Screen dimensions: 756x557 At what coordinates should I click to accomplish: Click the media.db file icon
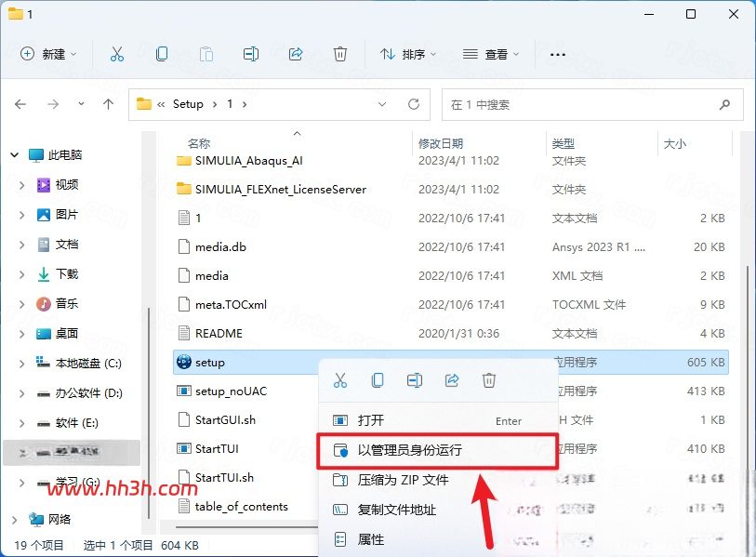(184, 247)
